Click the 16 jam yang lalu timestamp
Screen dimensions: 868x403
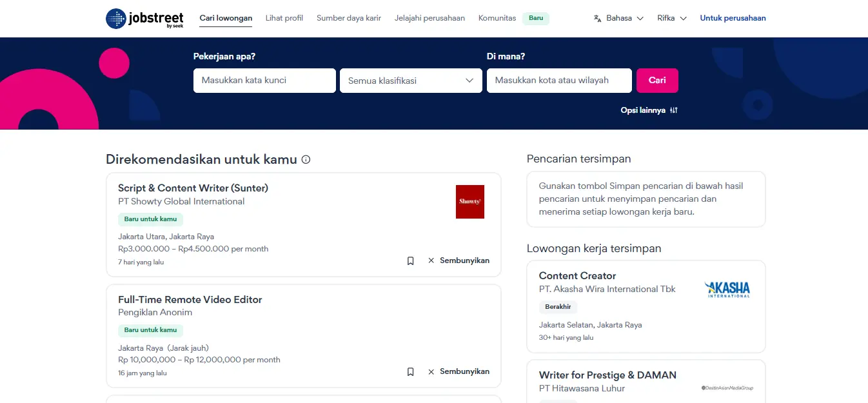(x=143, y=373)
